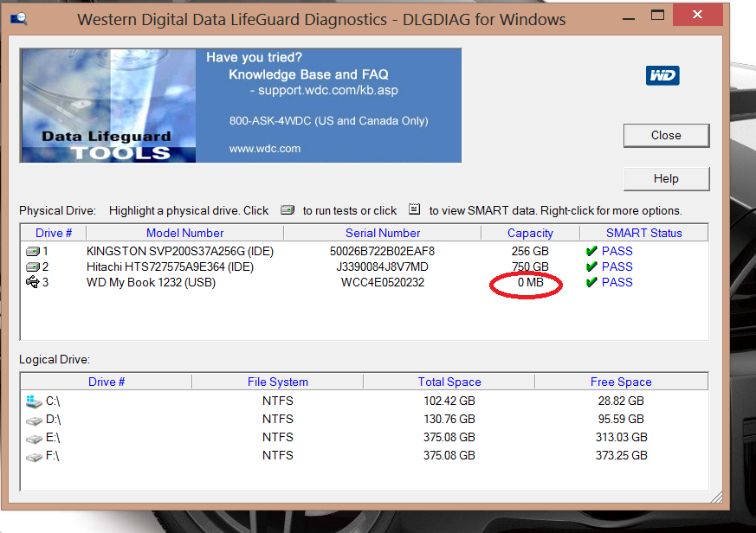Maximize the DLGDIAG window

(x=657, y=15)
